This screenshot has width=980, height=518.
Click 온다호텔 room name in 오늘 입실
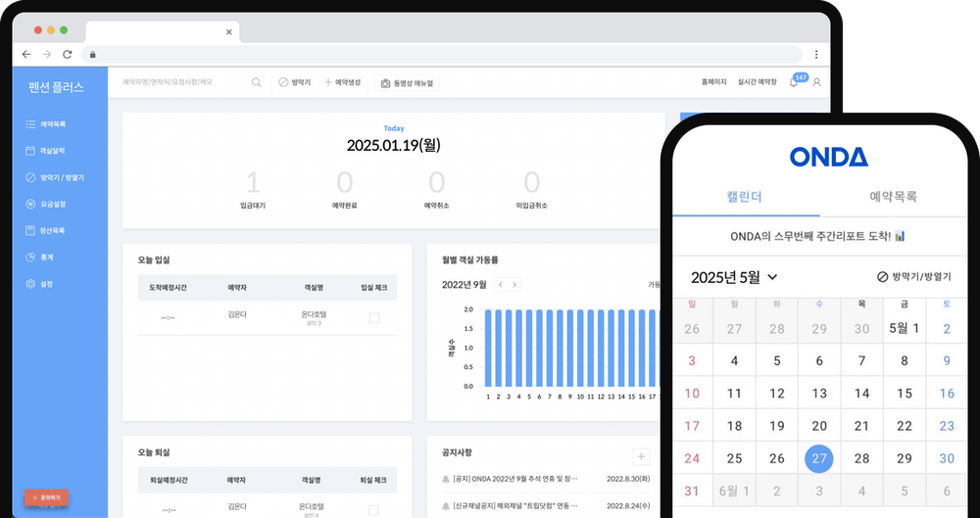[314, 314]
